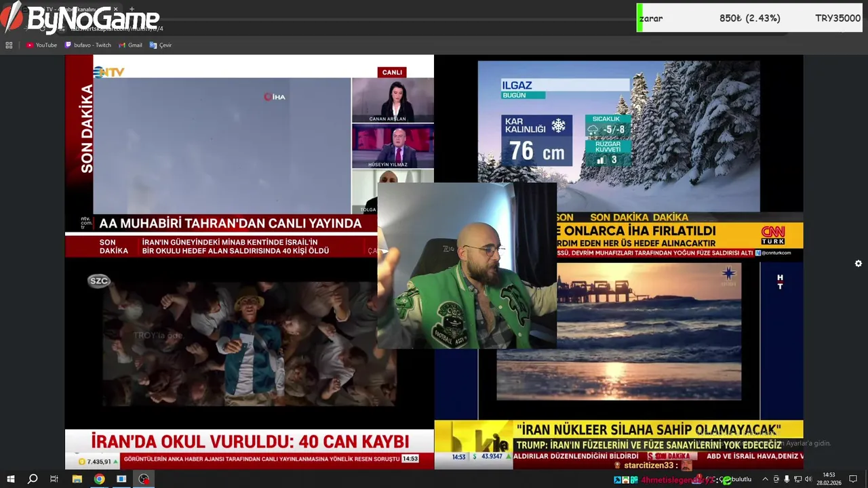Switch to Google Chrome in taskbar
This screenshot has width=868, height=488.
click(x=99, y=479)
